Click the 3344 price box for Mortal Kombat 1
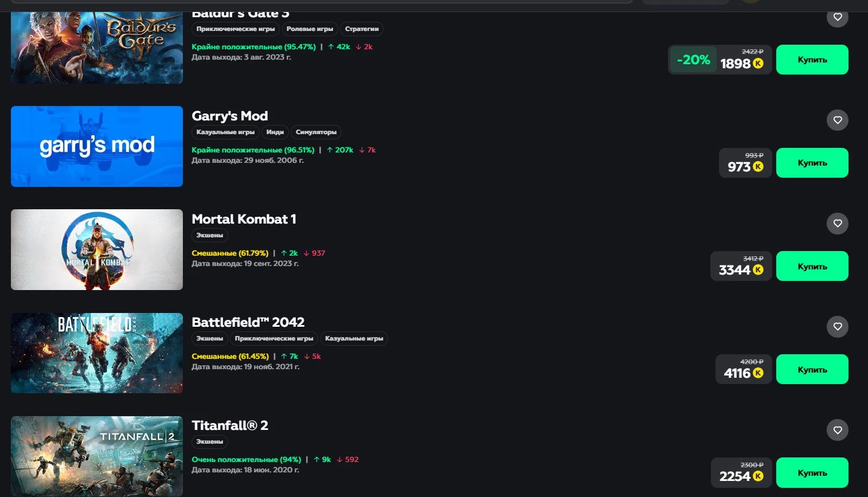Image resolution: width=868 pixels, height=497 pixels. [x=741, y=267]
